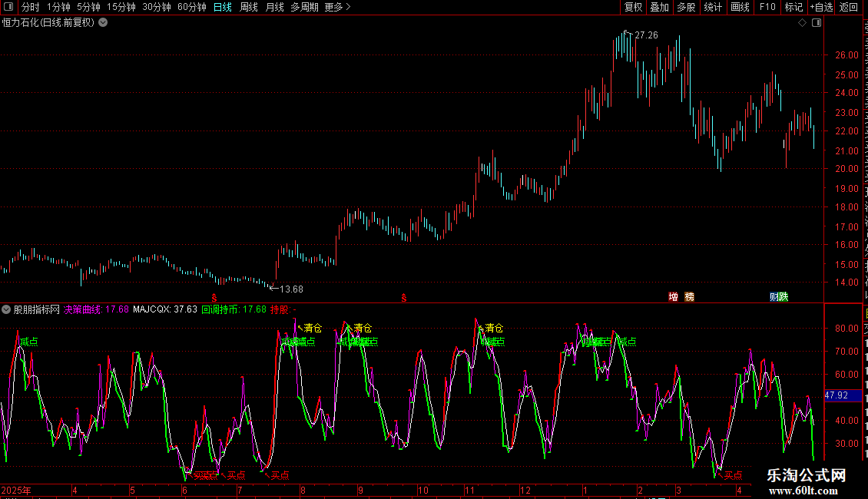Select the 1分钟 period
The image size is (868, 499).
[x=58, y=7]
